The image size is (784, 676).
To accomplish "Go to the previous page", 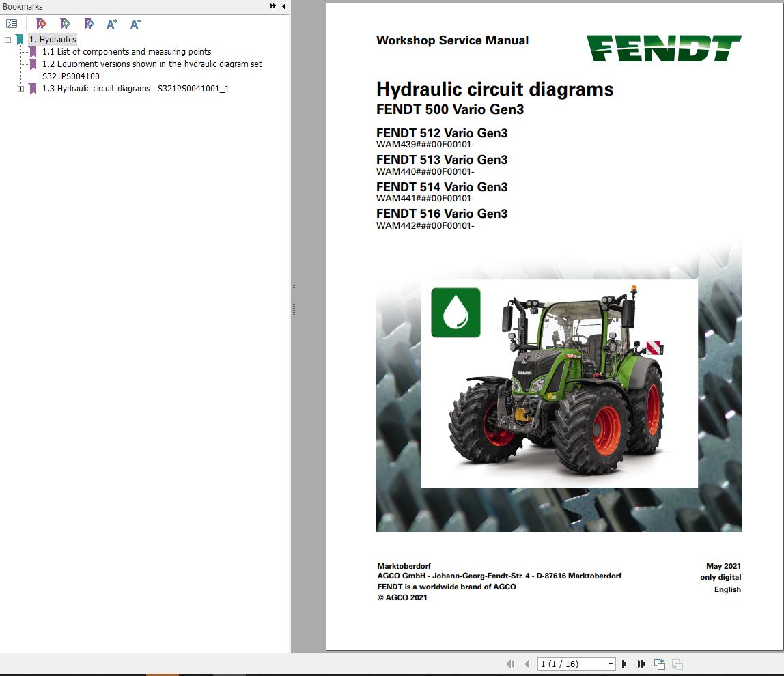I will pos(527,664).
